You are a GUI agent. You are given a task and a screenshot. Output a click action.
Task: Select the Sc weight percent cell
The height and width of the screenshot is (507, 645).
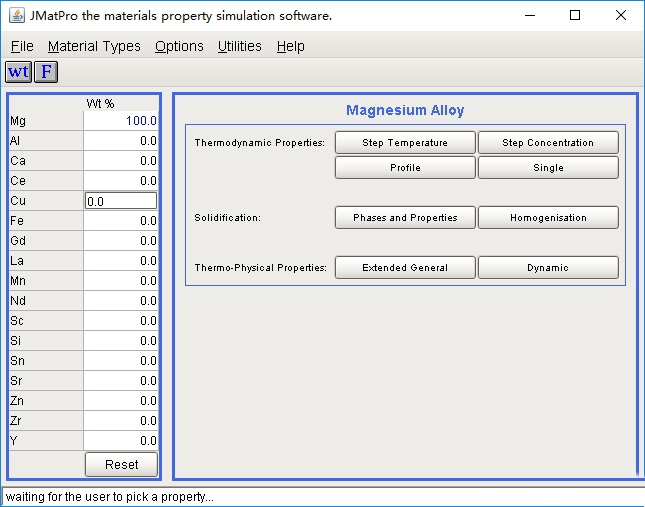coord(121,321)
